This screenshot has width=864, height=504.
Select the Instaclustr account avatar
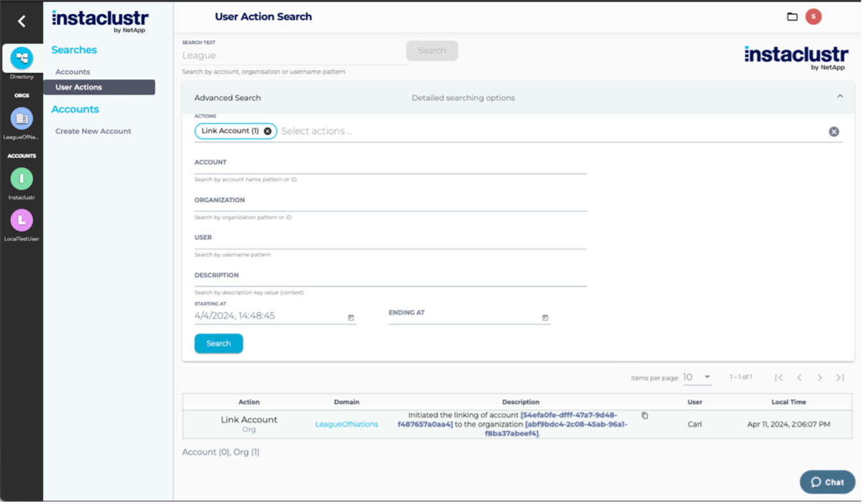click(x=22, y=178)
